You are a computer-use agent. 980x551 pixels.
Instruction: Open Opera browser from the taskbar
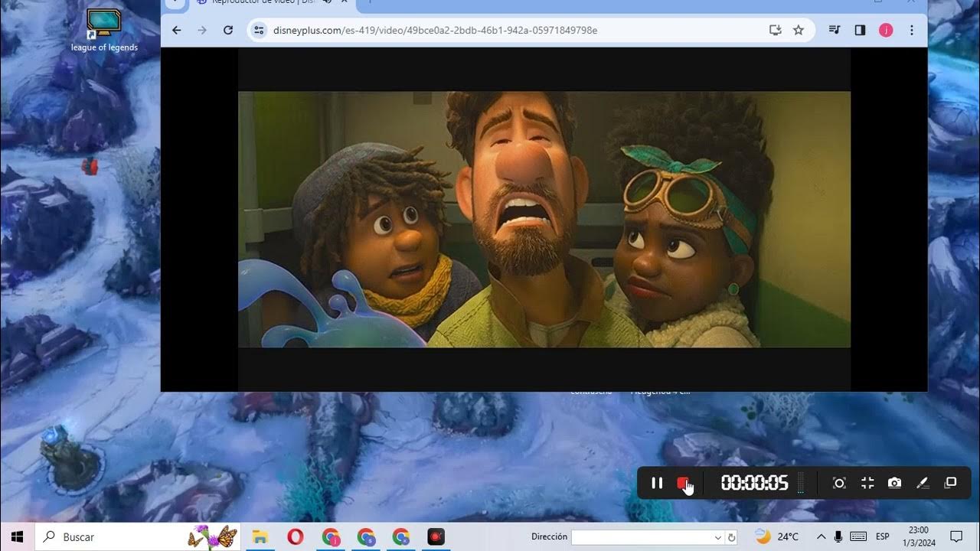296,536
